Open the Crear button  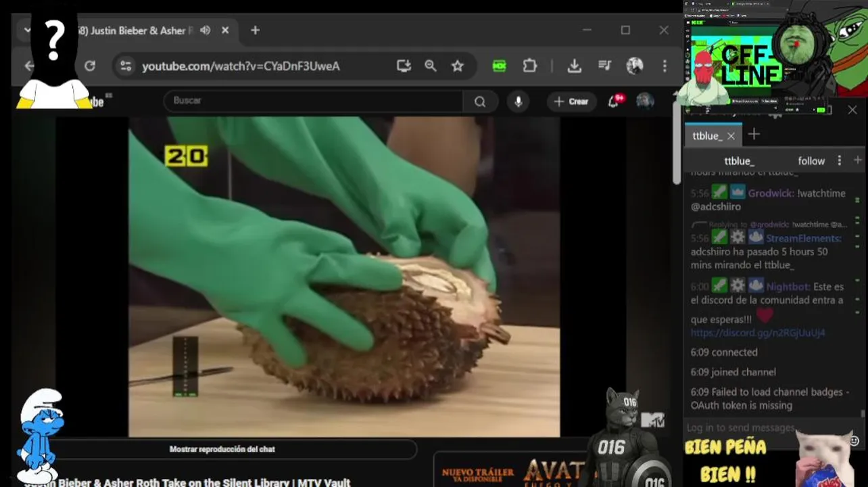571,101
